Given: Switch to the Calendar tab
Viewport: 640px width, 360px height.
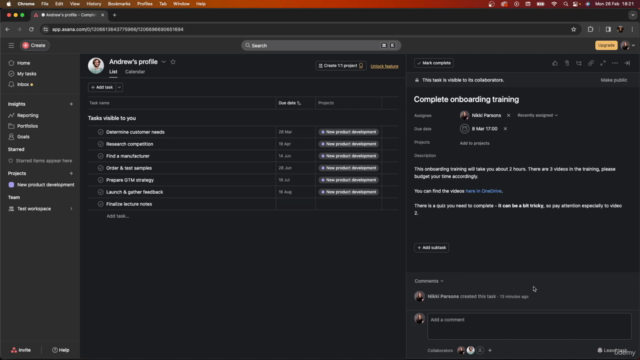Looking at the screenshot, I should point(135,72).
